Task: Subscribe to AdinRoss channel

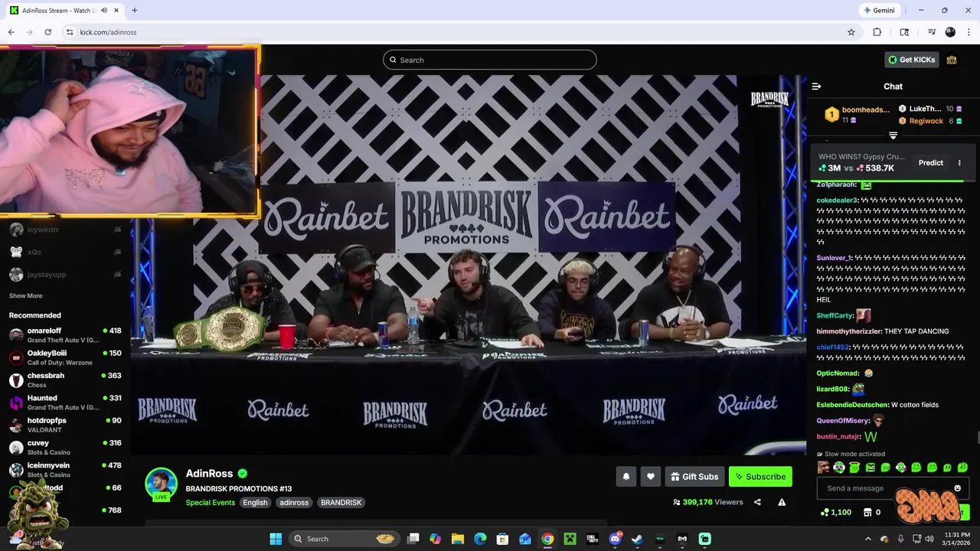Action: (x=760, y=477)
